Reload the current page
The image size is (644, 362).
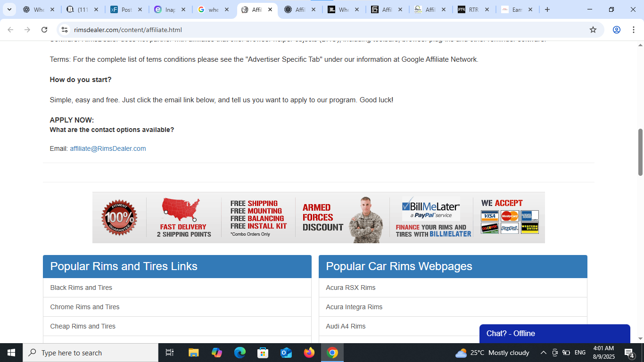pyautogui.click(x=44, y=30)
